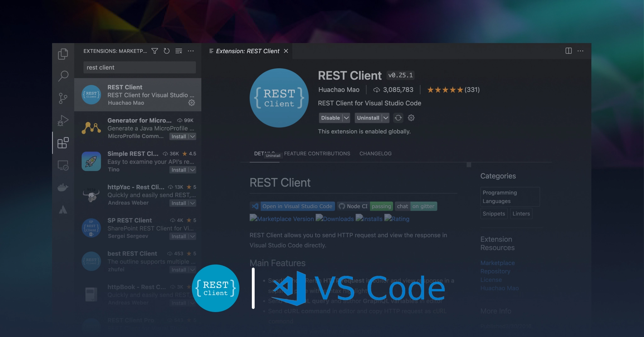Expand the Disable dropdown arrow
The height and width of the screenshot is (337, 644).
[x=346, y=118]
